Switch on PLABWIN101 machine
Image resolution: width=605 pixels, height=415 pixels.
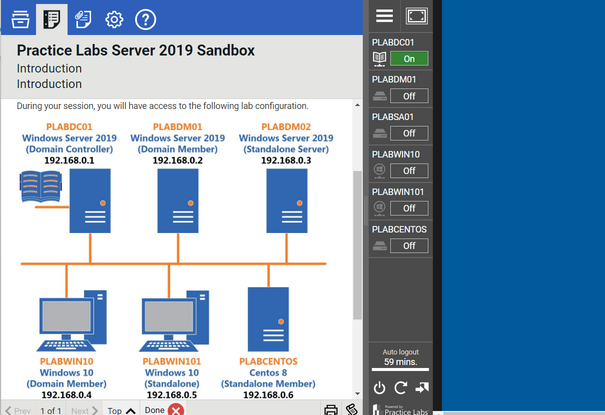point(409,208)
